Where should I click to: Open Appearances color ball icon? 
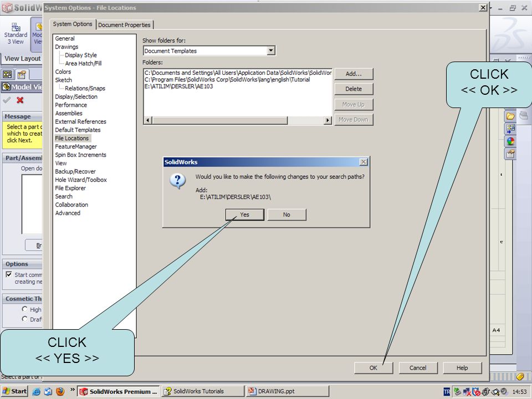click(x=510, y=141)
